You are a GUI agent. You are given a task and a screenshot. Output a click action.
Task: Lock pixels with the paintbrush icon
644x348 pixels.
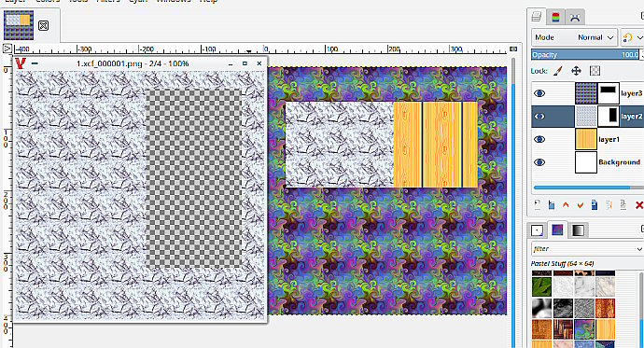pyautogui.click(x=557, y=71)
